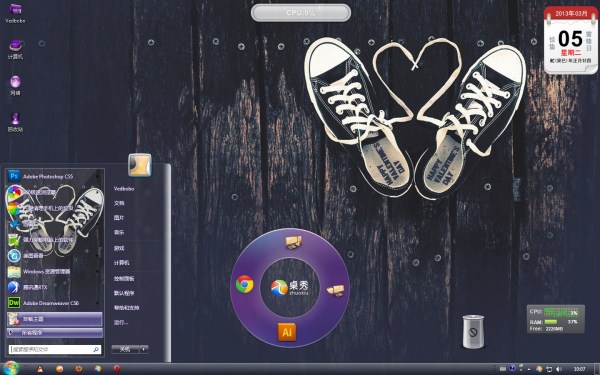Screen dimensions: 600x375
Task: Click the CPU usage bar widget at top
Action: tap(301, 13)
